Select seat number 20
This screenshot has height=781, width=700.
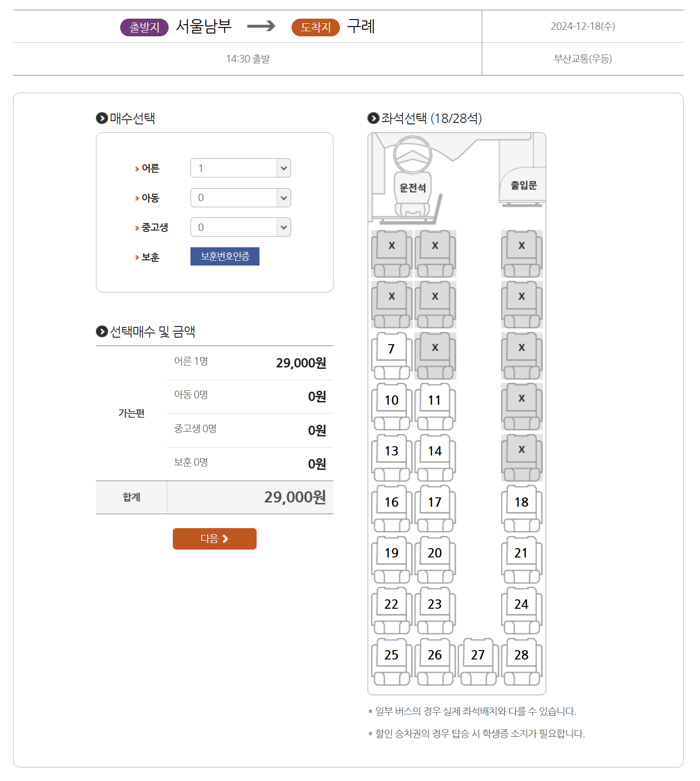435,559
